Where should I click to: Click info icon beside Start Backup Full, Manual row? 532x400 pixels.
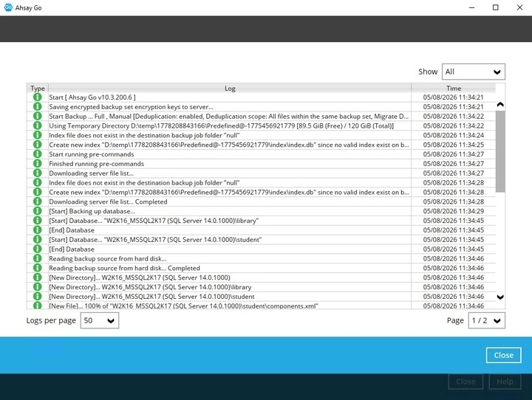pyautogui.click(x=38, y=117)
